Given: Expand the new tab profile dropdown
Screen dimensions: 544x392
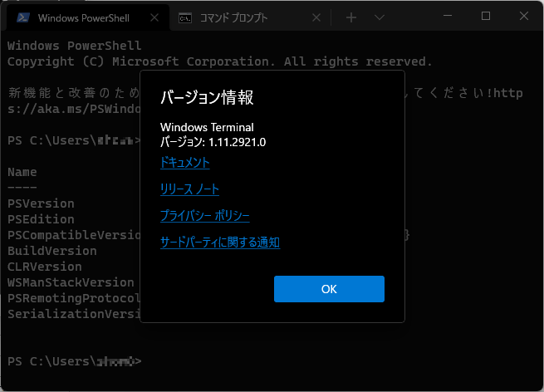Looking at the screenshot, I should pos(380,17).
